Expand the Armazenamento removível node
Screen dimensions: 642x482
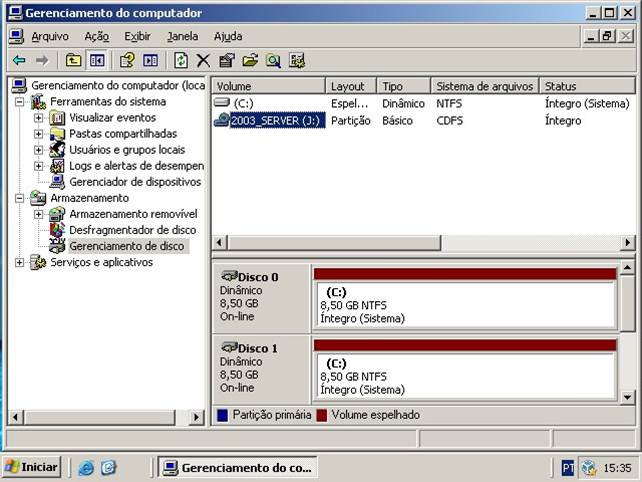[38, 214]
